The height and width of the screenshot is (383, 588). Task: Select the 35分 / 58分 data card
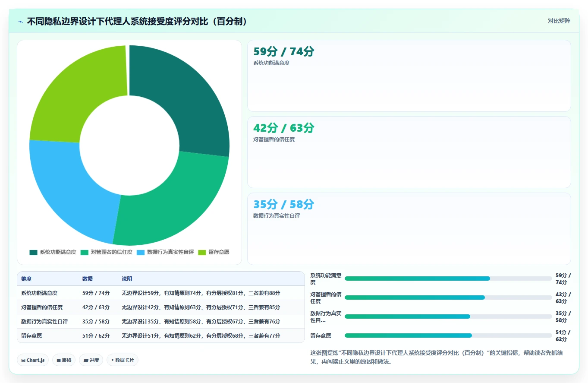point(409,228)
